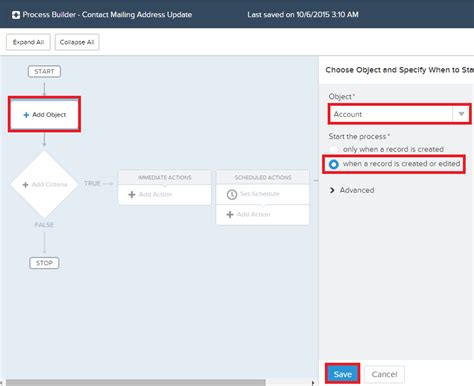Click 'Last saved on 10/6/2015 3:10 AM' text
This screenshot has width=474, height=386.
pyautogui.click(x=303, y=15)
